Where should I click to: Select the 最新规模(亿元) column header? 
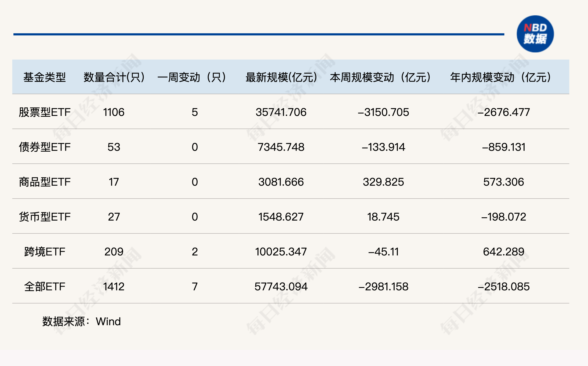[281, 77]
